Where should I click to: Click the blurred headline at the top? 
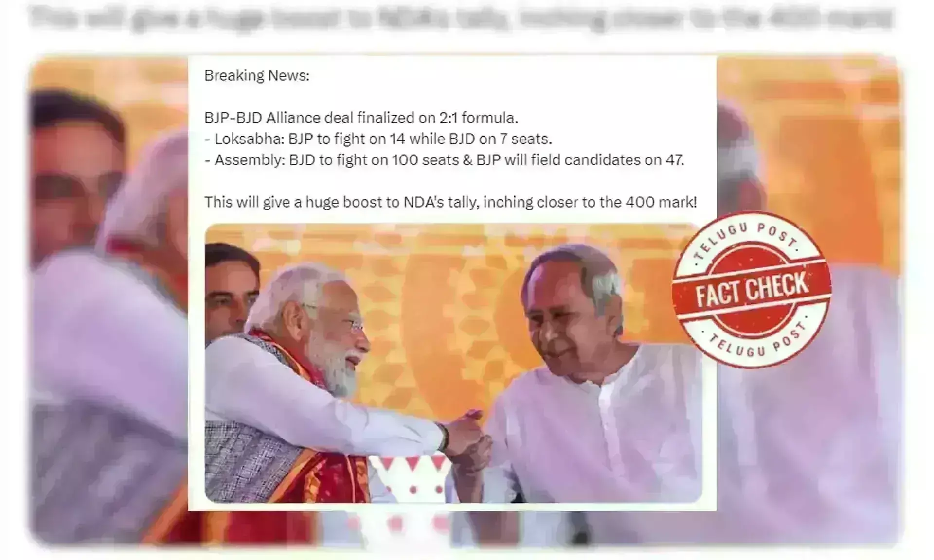point(461,18)
